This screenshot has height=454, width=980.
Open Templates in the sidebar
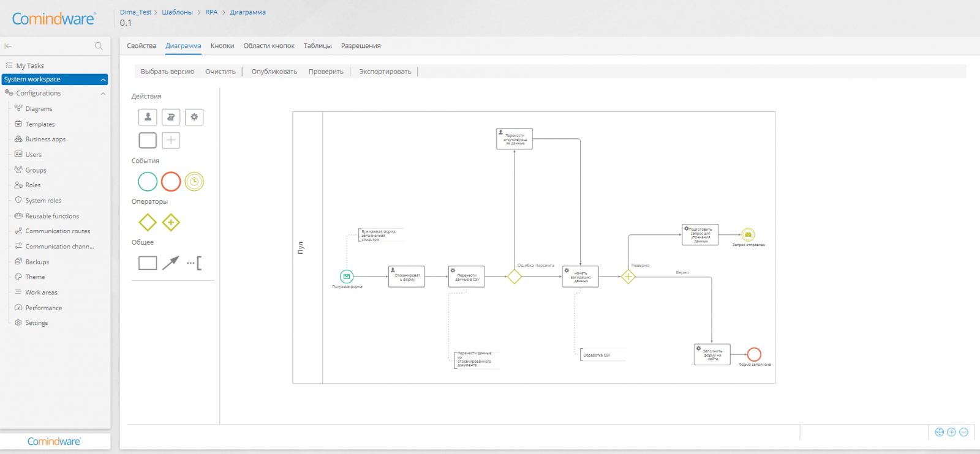coord(40,124)
